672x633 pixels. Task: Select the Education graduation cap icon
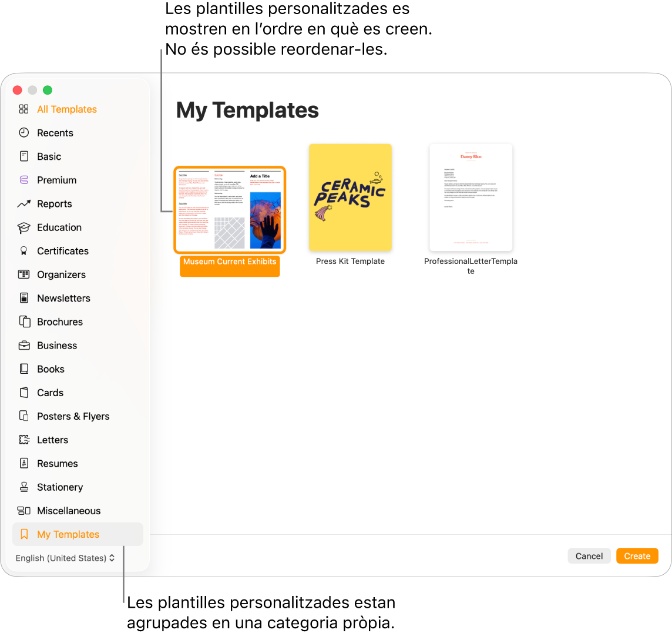click(x=24, y=227)
